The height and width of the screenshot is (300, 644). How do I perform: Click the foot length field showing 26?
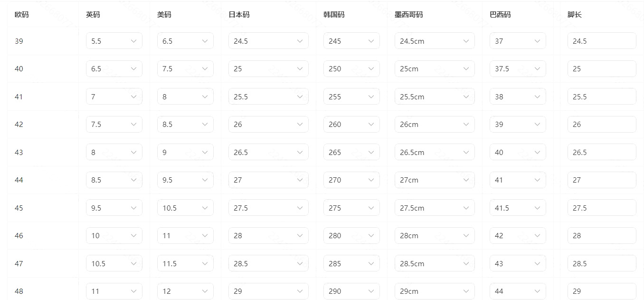point(602,125)
